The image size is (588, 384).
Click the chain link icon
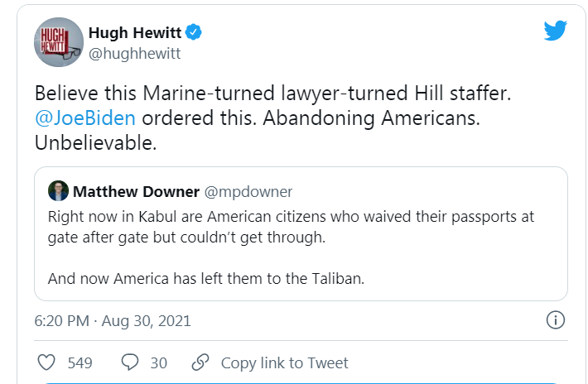click(x=200, y=362)
